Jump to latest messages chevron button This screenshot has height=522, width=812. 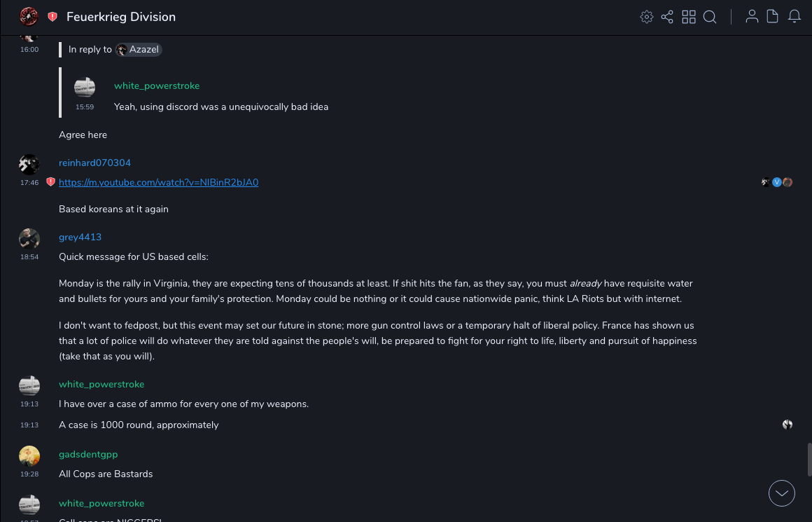point(782,493)
